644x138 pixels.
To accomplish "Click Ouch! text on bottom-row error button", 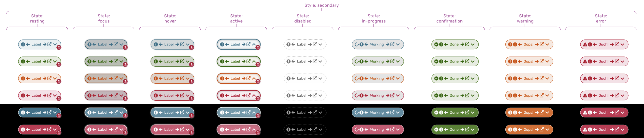I will pos(603,130).
